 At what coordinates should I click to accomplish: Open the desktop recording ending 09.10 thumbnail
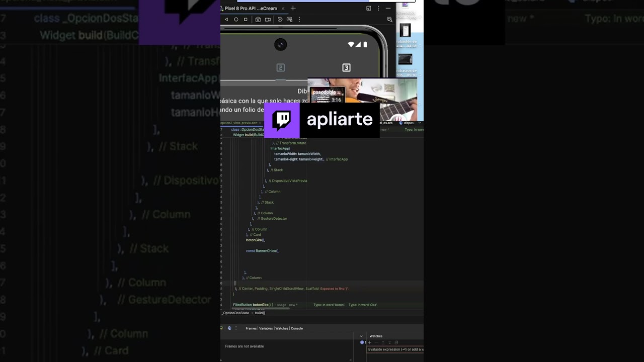pos(406,60)
